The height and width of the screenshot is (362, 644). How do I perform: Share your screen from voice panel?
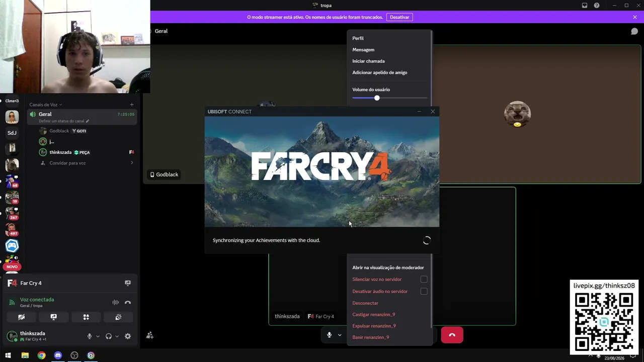[53, 317]
